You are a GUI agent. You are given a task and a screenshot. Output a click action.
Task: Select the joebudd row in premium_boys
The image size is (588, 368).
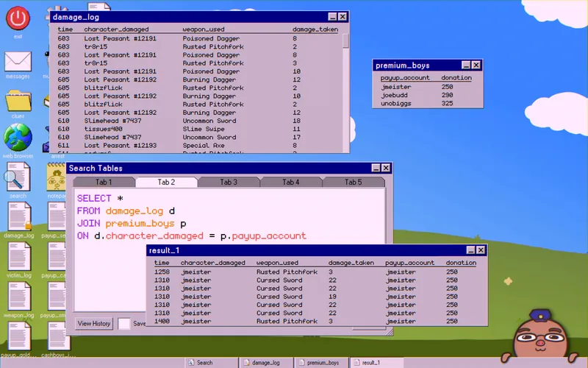pyautogui.click(x=427, y=95)
